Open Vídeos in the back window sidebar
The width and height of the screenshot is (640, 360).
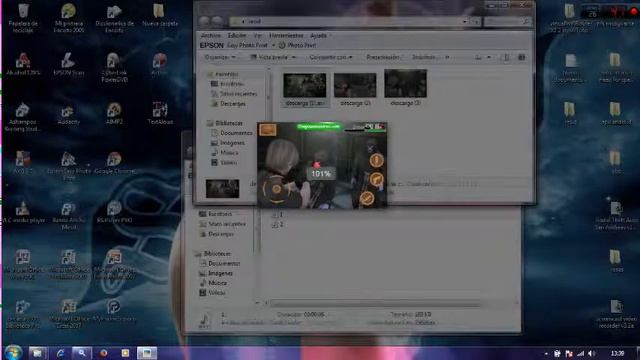[x=212, y=293]
